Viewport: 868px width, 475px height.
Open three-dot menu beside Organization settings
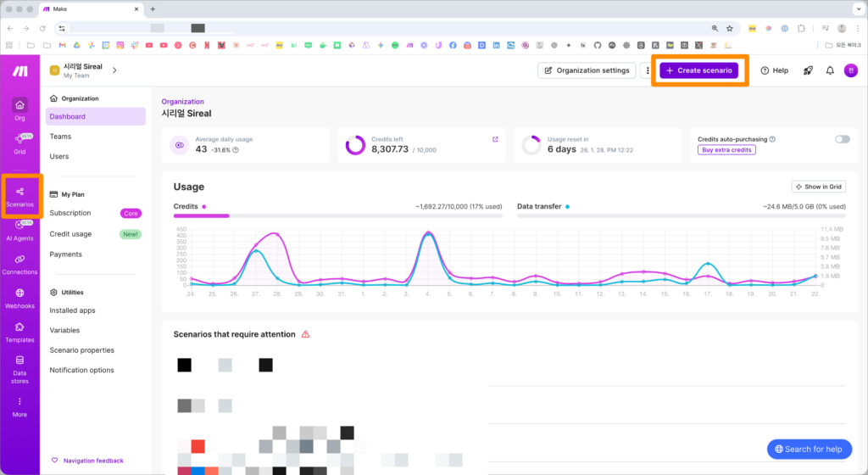[648, 70]
